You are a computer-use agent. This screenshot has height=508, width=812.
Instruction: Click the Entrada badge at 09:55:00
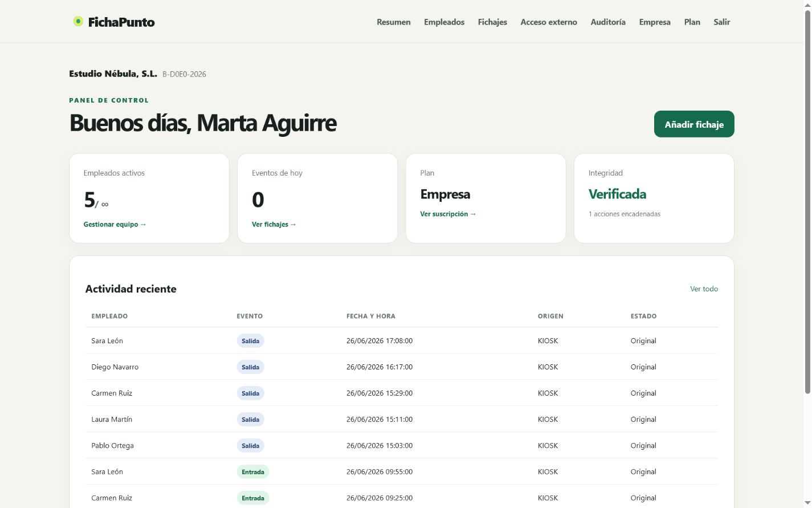click(x=253, y=472)
